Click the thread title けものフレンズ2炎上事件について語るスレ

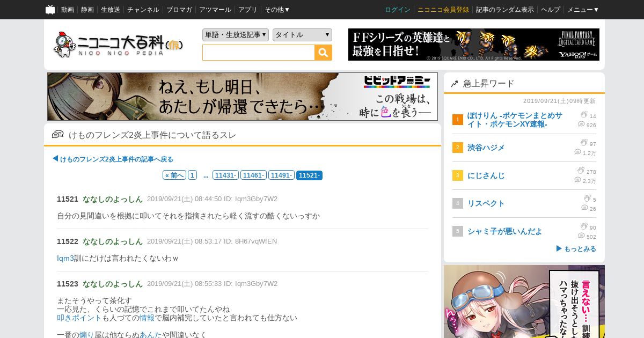click(152, 135)
